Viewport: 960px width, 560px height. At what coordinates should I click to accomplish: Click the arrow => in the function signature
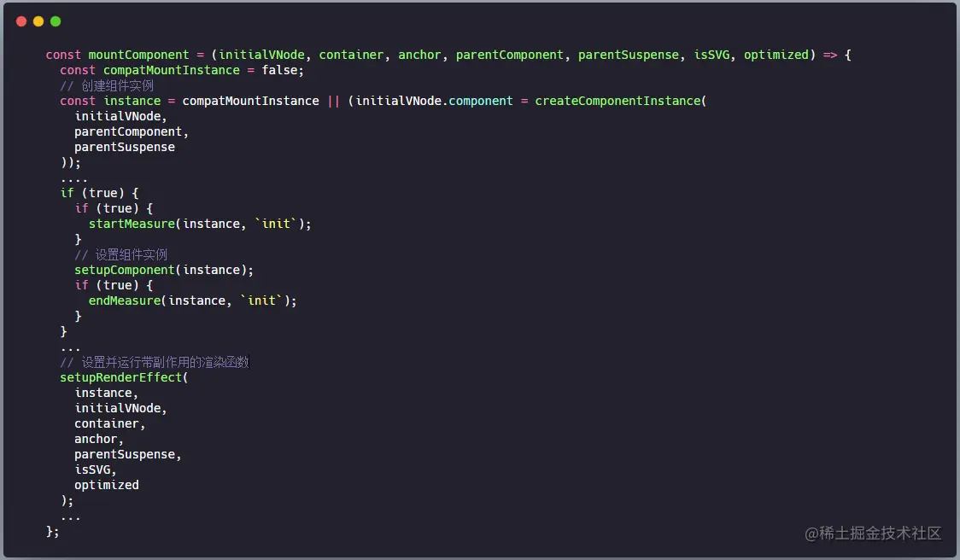point(830,55)
